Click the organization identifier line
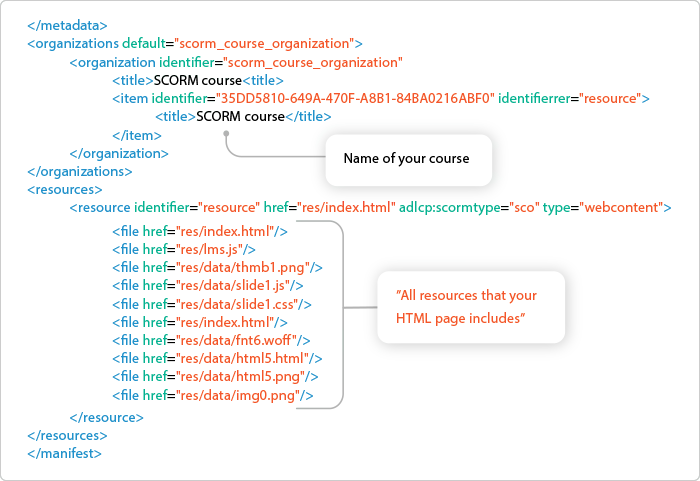Viewport: 700px width, 481px height. click(x=236, y=63)
